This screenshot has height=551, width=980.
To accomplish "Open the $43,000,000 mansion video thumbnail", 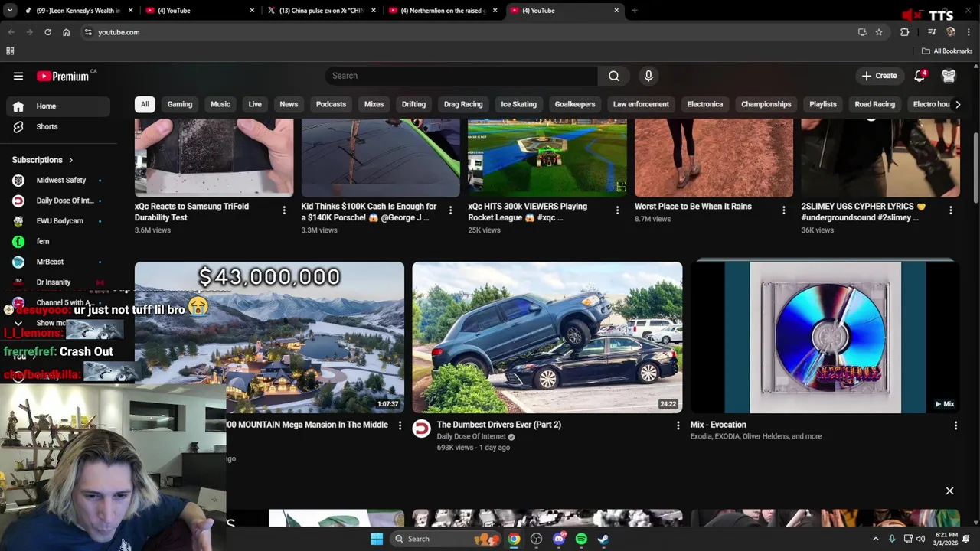I will click(269, 337).
